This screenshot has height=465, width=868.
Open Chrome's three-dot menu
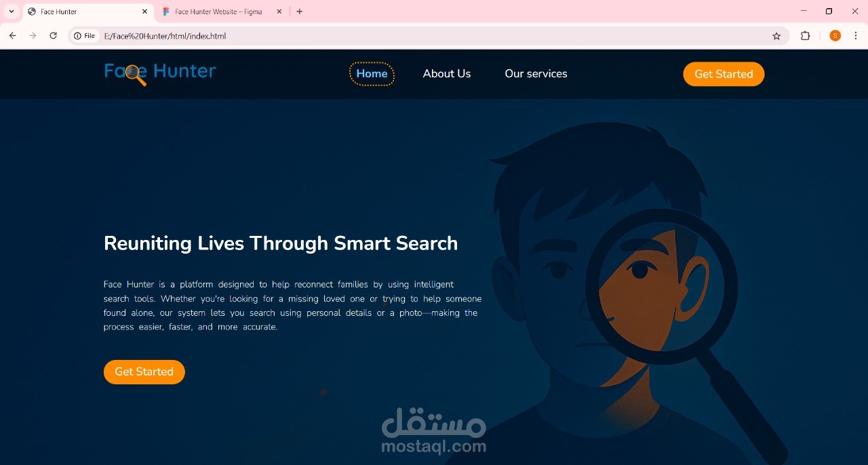coord(856,36)
